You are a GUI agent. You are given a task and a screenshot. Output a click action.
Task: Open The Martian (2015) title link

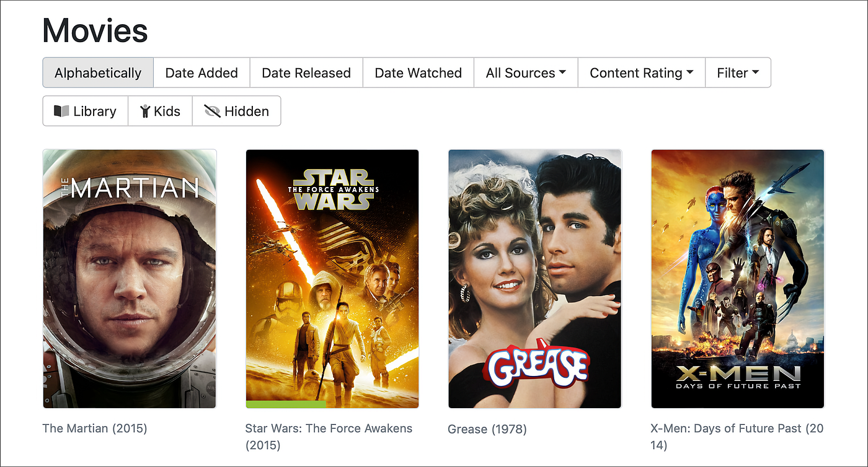point(95,428)
